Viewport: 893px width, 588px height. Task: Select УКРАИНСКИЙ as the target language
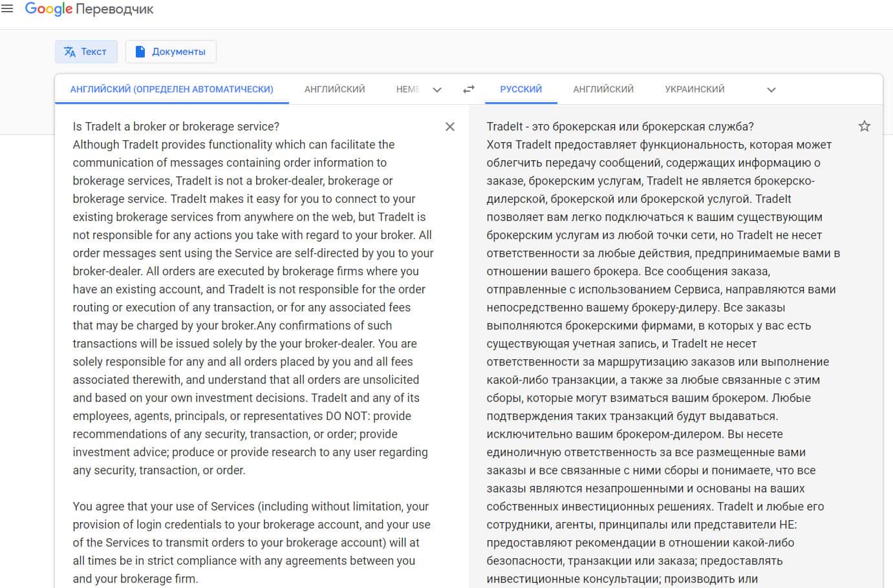click(694, 89)
